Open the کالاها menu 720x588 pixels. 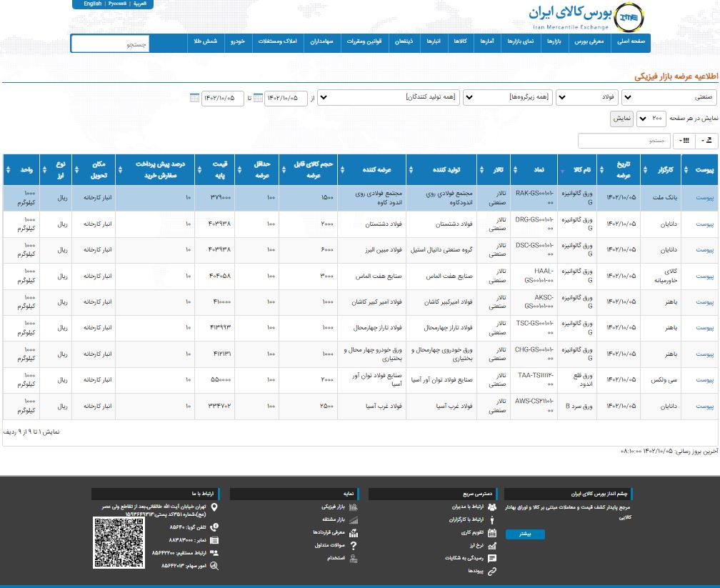click(461, 42)
